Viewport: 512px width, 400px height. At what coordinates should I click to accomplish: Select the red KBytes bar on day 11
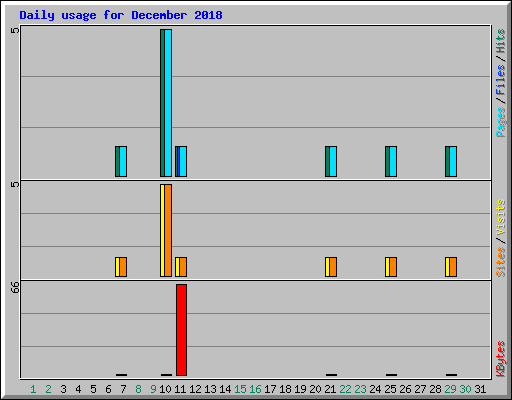click(181, 330)
